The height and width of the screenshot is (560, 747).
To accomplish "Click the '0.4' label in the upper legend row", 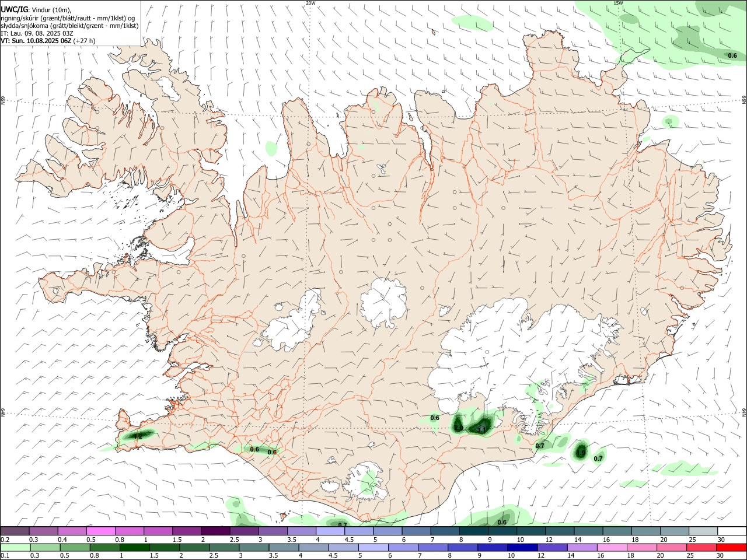I will coord(62,540).
